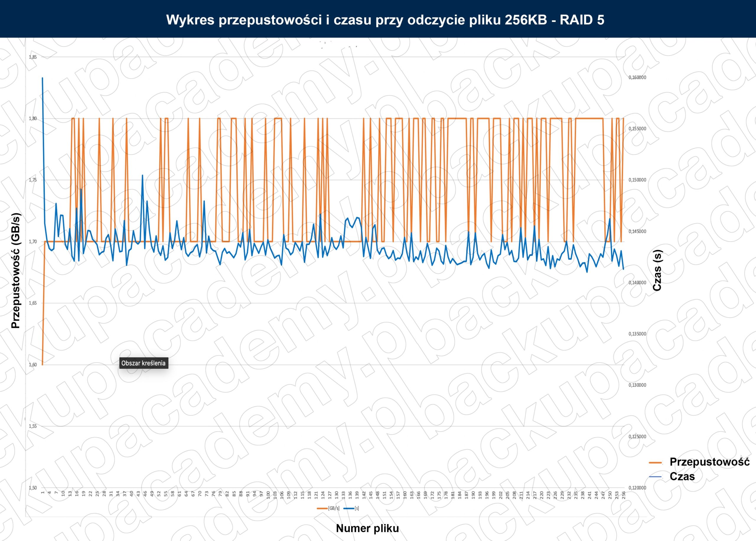Click left axis value 1,50
Screen dimensions: 756x541
(x=33, y=488)
